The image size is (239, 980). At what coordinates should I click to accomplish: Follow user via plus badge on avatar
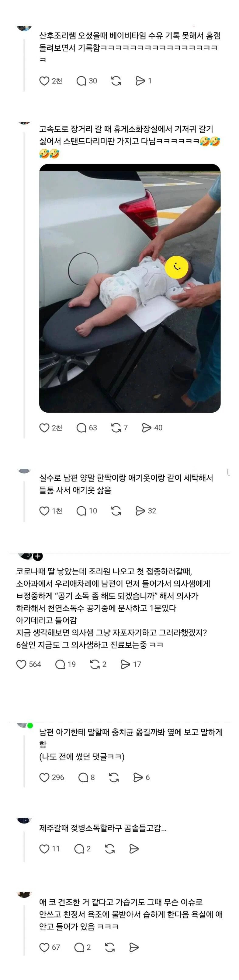(x=38, y=556)
